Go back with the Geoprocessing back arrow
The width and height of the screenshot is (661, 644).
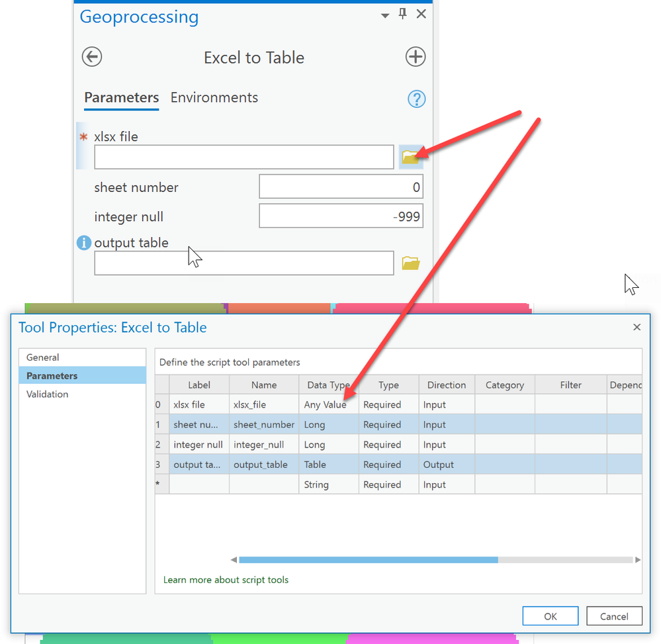point(92,56)
